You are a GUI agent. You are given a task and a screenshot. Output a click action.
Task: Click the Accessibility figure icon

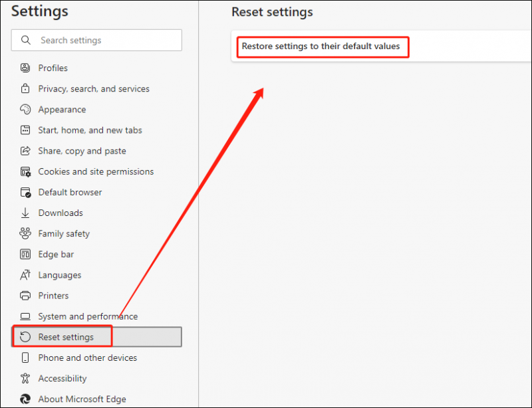pyautogui.click(x=25, y=378)
